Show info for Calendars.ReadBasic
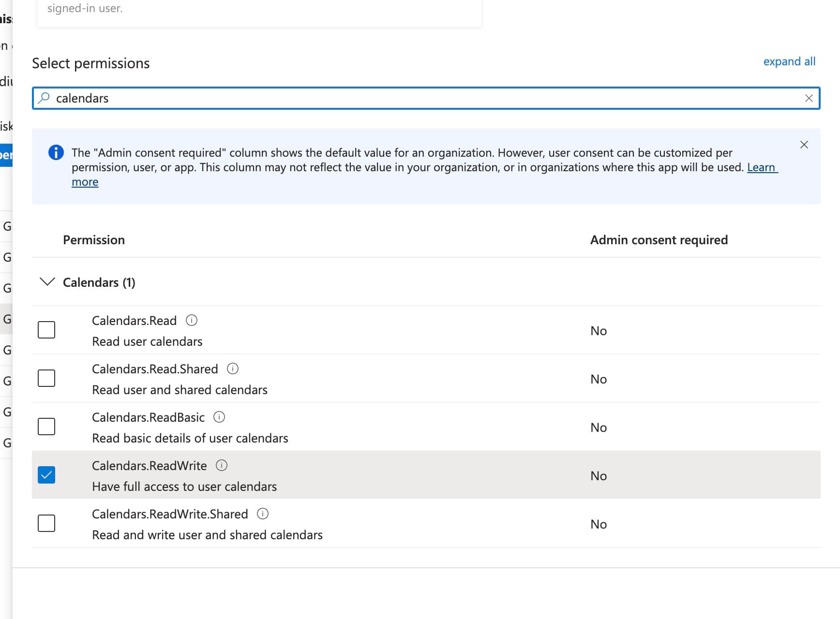Screen dimensions: 840x619 (x=219, y=417)
